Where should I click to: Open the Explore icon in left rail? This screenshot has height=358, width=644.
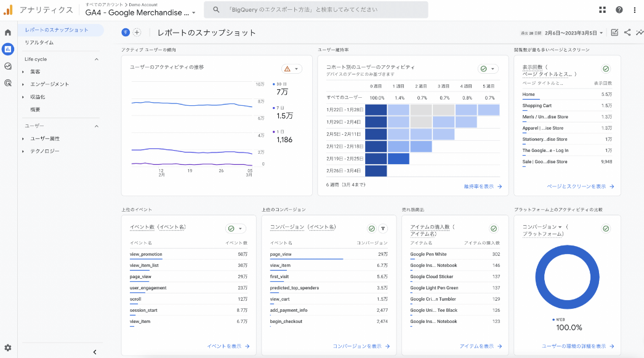(x=8, y=66)
